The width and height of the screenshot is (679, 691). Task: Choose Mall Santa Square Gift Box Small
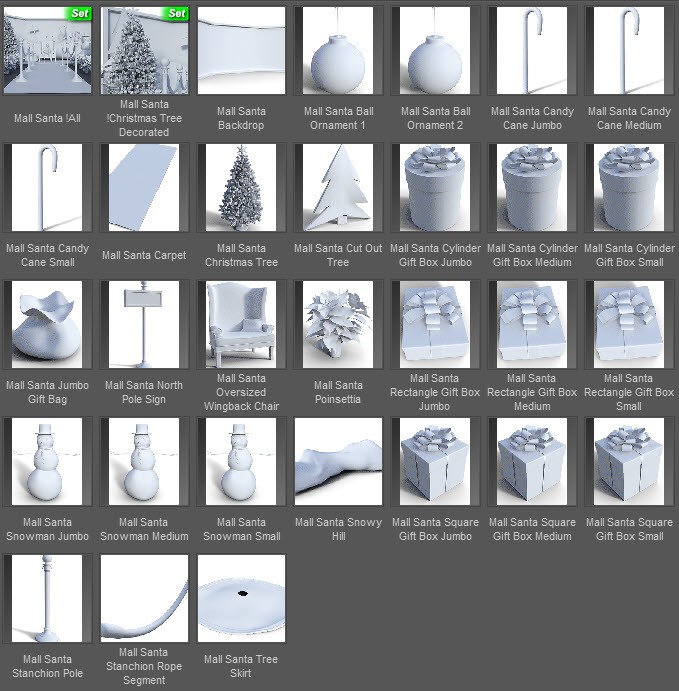pyautogui.click(x=629, y=461)
